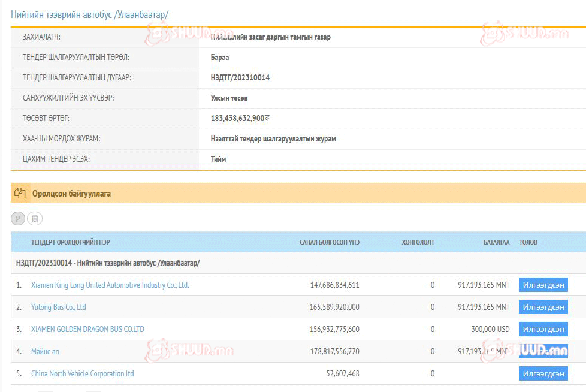The image size is (586, 392).
Task: Click the Баталгаа column header
Action: pos(496,242)
